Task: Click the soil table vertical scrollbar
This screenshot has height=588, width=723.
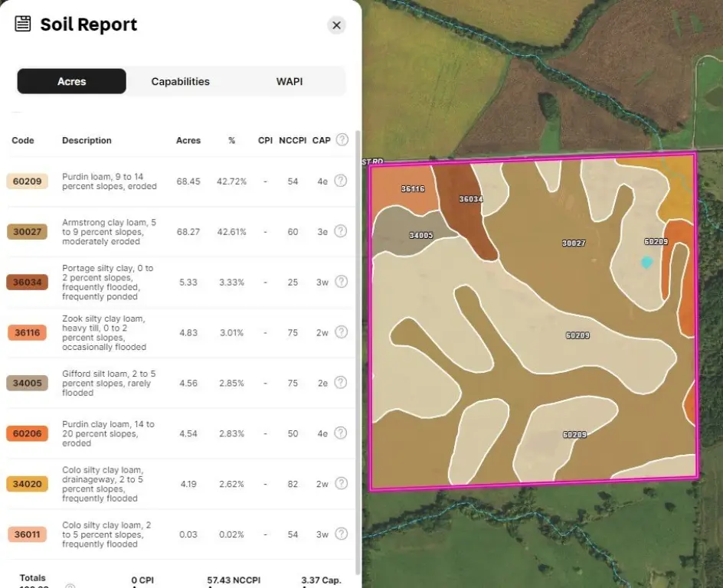Action: [358, 306]
